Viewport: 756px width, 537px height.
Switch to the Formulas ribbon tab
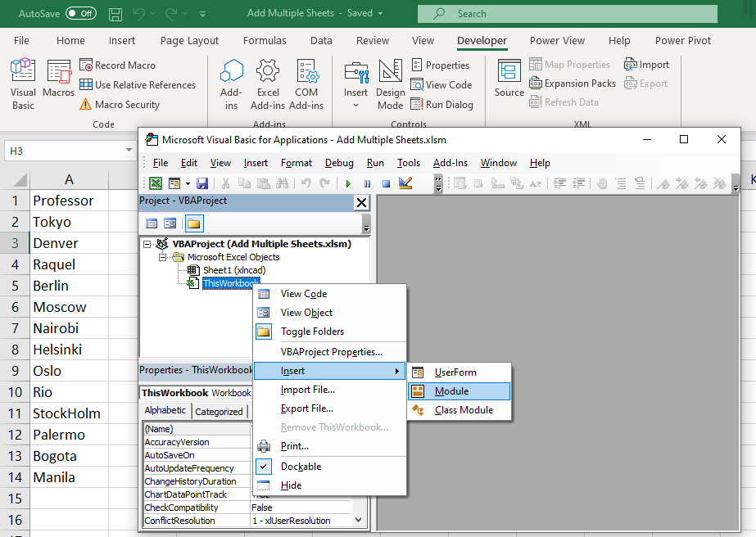tap(265, 40)
